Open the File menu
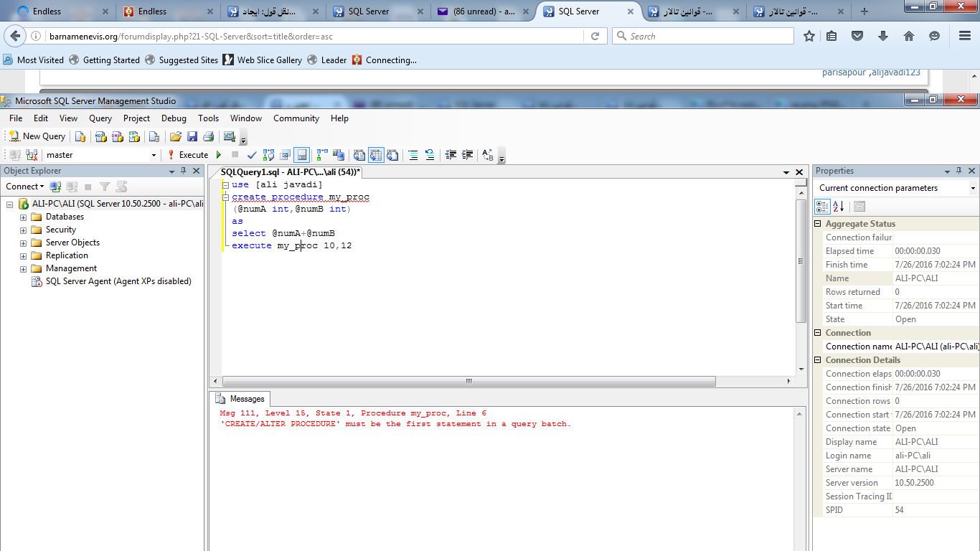Screen dimensions: 980x551 coord(16,118)
